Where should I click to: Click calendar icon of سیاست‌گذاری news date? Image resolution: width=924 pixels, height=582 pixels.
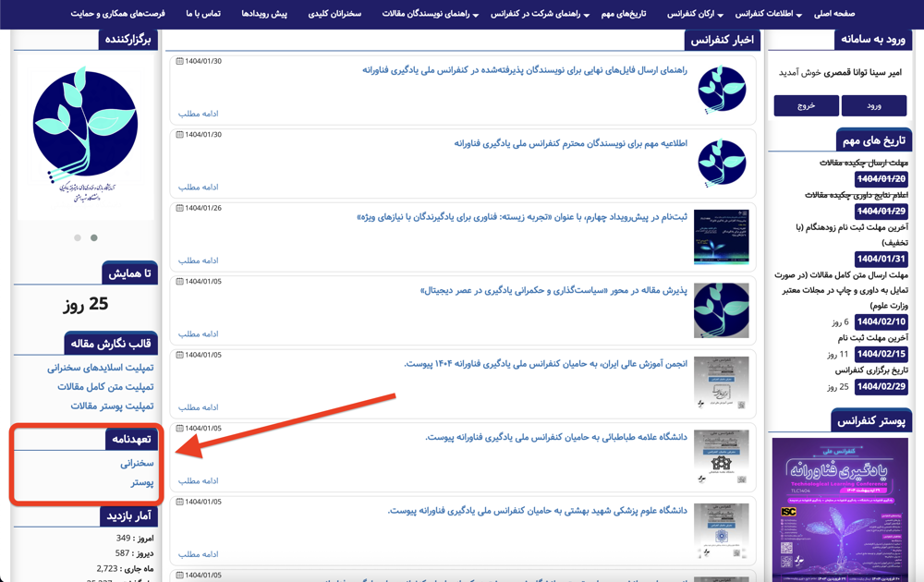pos(180,282)
